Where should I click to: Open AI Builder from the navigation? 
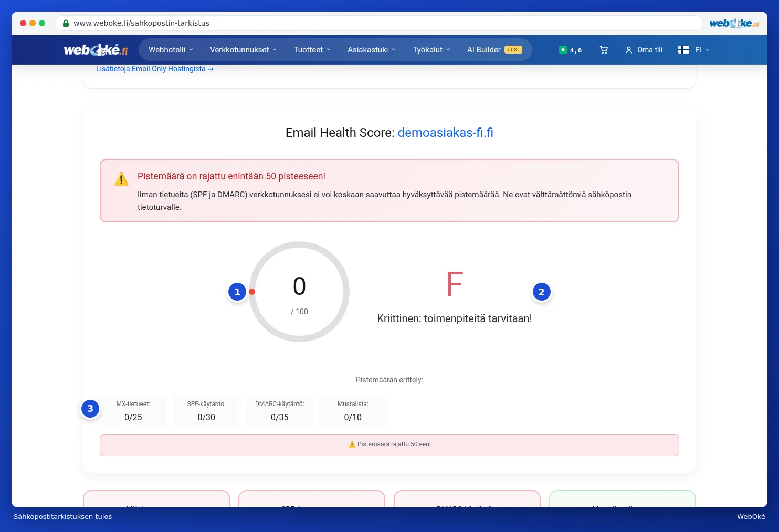[x=494, y=50]
